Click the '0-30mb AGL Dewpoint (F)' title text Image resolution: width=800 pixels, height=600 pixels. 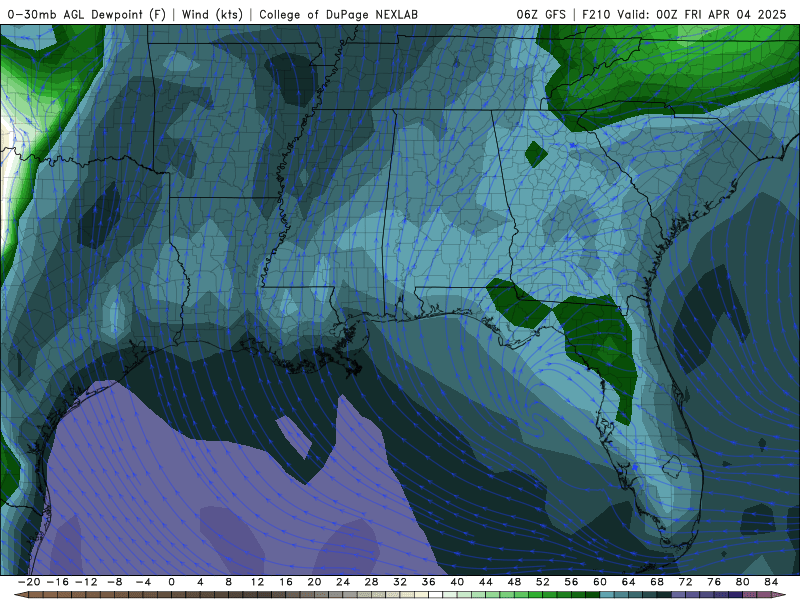87,14
